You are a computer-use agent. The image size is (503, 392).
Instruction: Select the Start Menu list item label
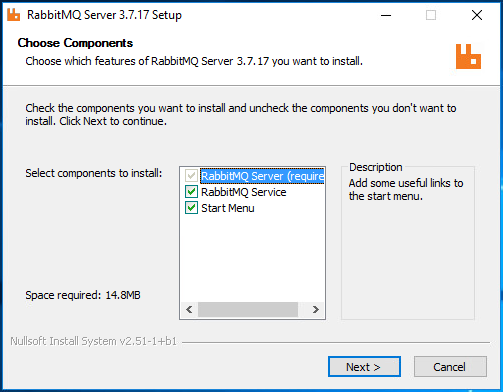(x=228, y=208)
